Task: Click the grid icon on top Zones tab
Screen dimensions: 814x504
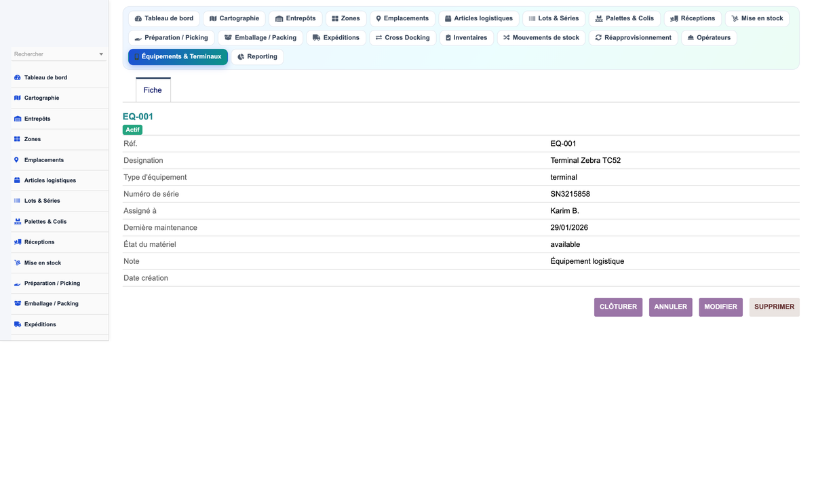Action: (x=335, y=18)
